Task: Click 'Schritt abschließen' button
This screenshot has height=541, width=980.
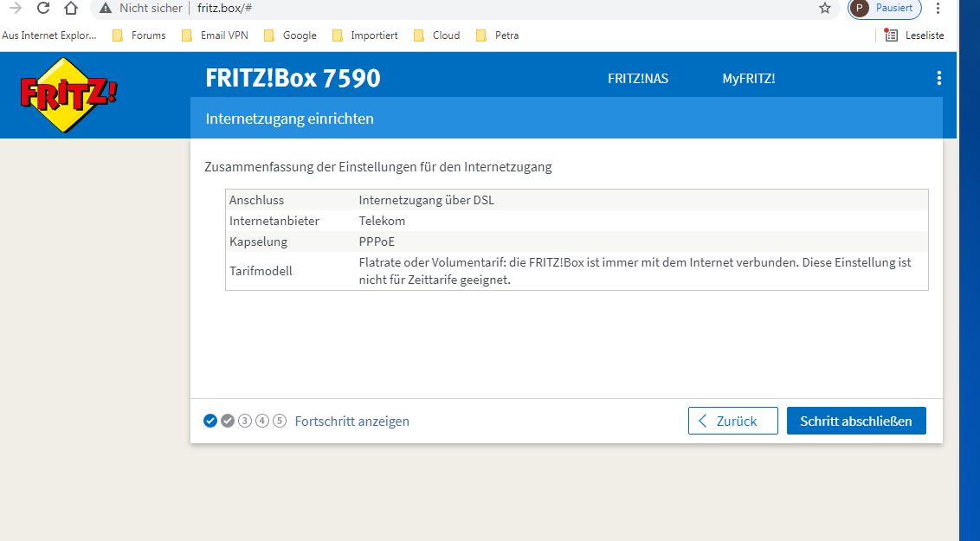Action: pyautogui.click(x=856, y=421)
